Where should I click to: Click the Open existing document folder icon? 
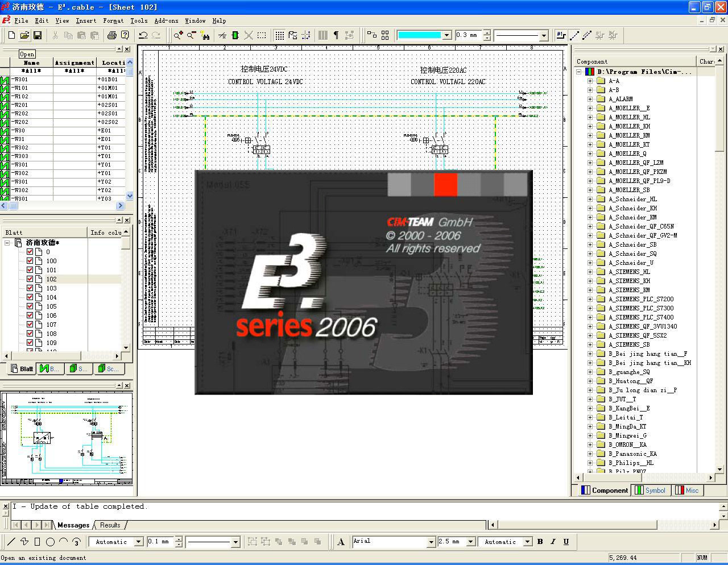[24, 35]
